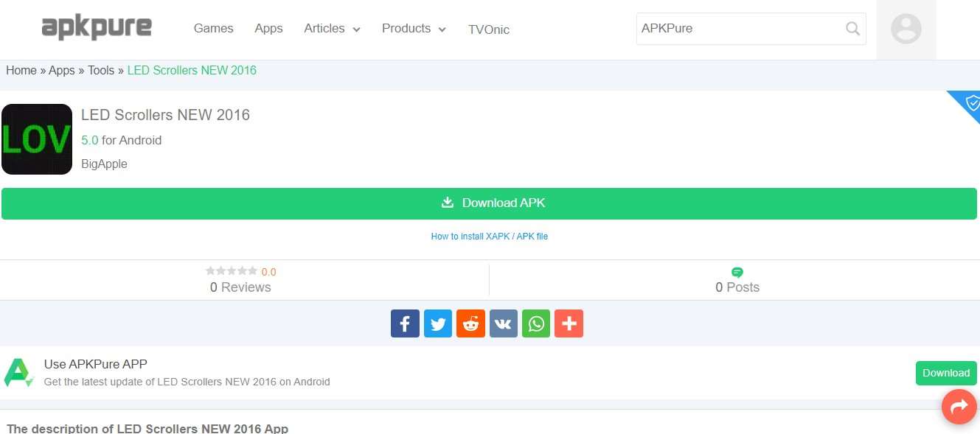
Task: Share the app on Twitter
Action: (437, 323)
